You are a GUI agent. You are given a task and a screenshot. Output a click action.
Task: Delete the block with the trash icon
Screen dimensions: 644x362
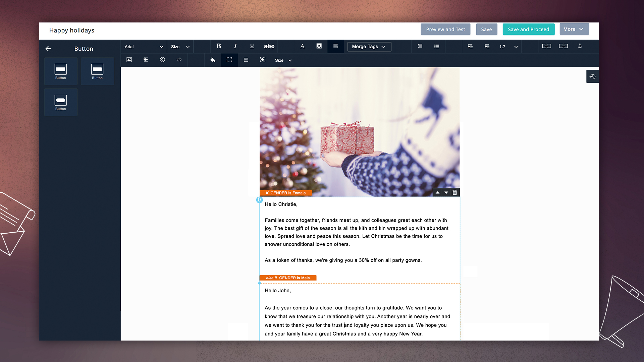[455, 193]
